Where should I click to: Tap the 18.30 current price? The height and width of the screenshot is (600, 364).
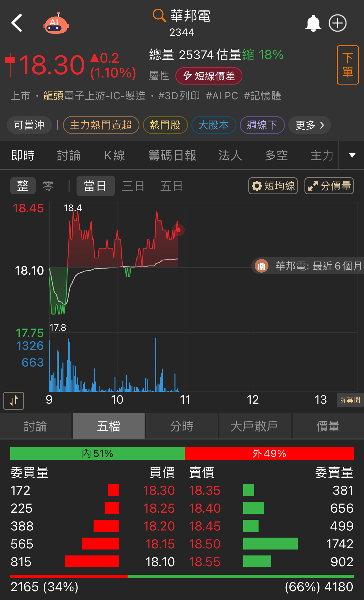pyautogui.click(x=52, y=65)
